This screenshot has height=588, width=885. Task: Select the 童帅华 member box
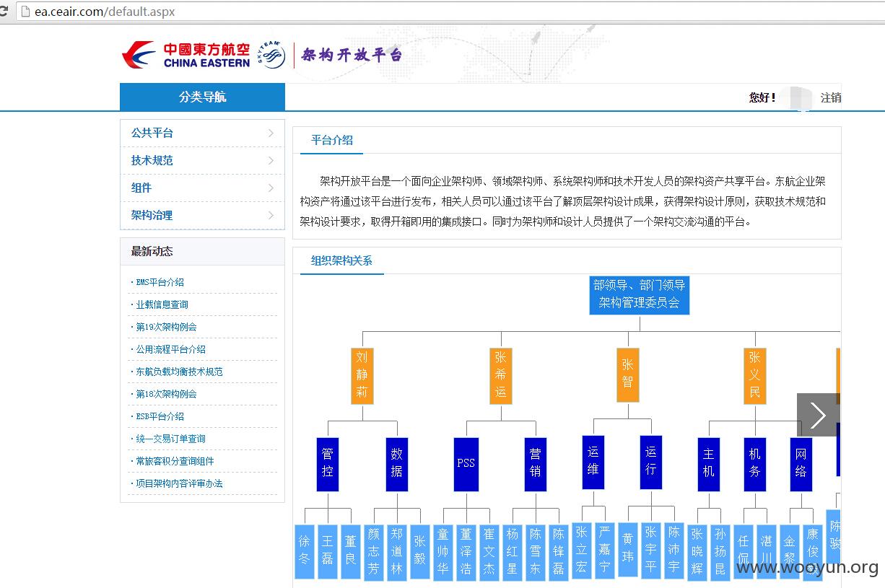coord(443,553)
